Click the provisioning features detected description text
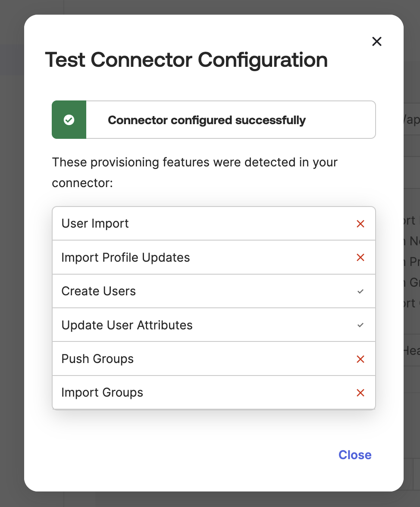Viewport: 420px width, 507px height. pos(194,172)
